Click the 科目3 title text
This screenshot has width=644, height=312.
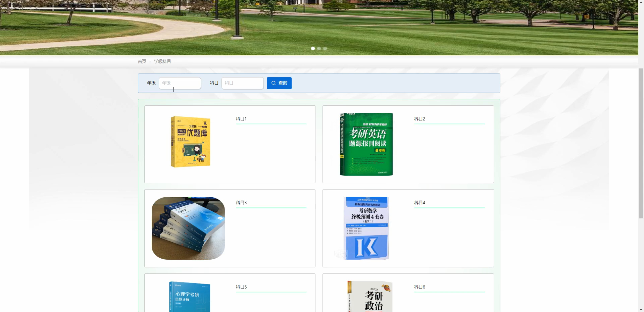coord(241,203)
